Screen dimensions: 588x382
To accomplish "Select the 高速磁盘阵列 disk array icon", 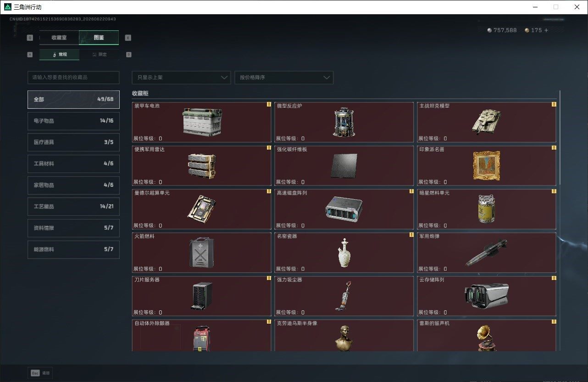I will [344, 209].
